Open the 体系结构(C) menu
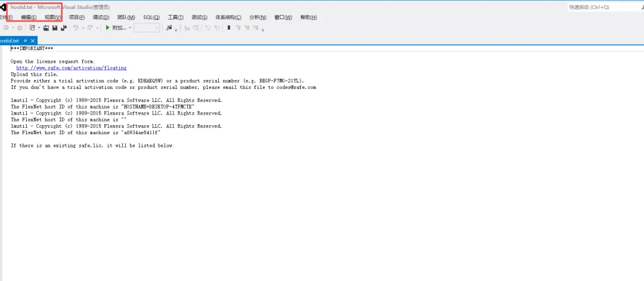The image size is (644, 281). (x=228, y=17)
